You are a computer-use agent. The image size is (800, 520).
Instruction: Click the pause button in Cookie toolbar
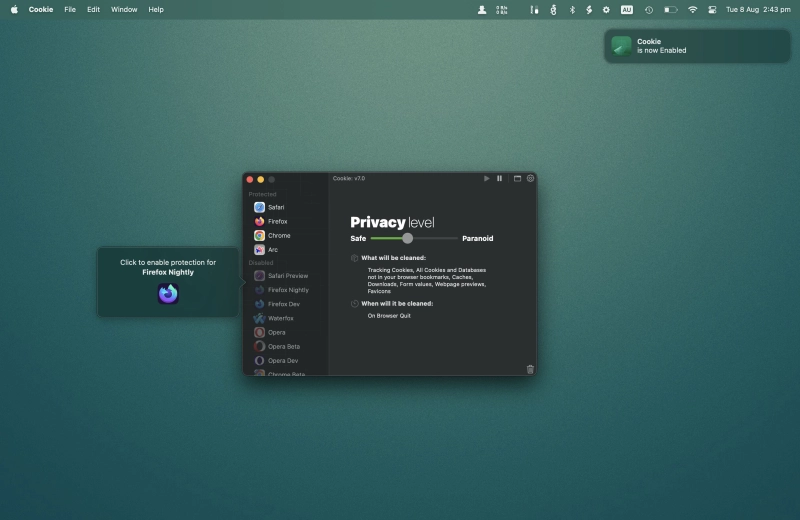click(499, 179)
